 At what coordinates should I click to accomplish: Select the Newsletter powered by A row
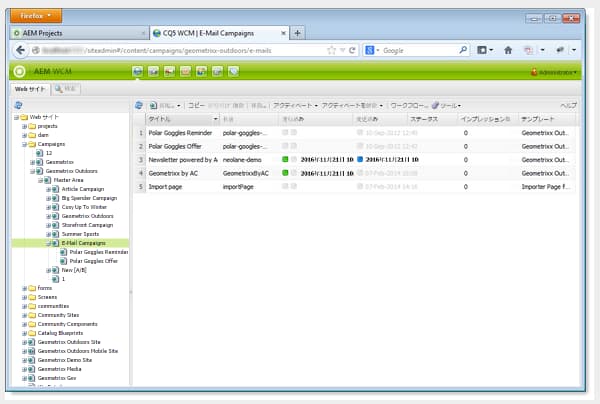(354, 160)
